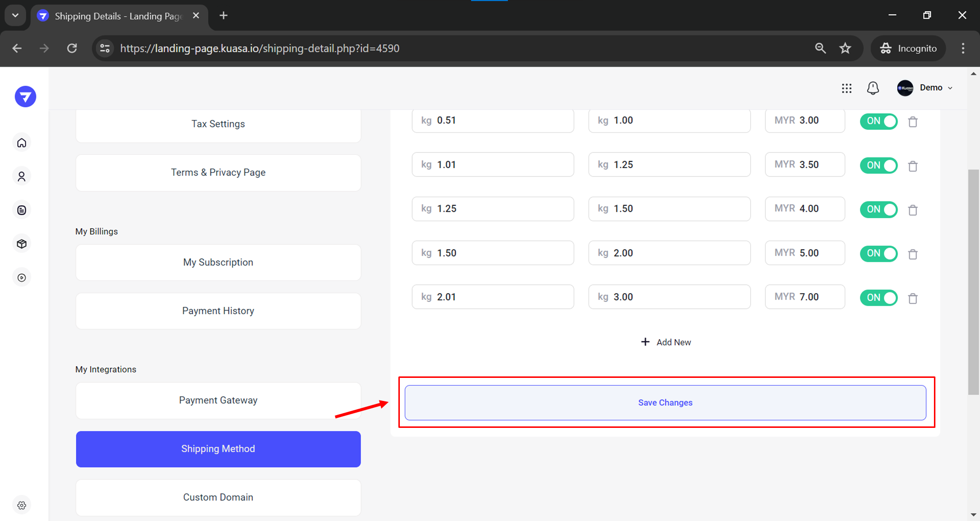
Task: Click the home icon in left sidebar
Action: coord(22,143)
